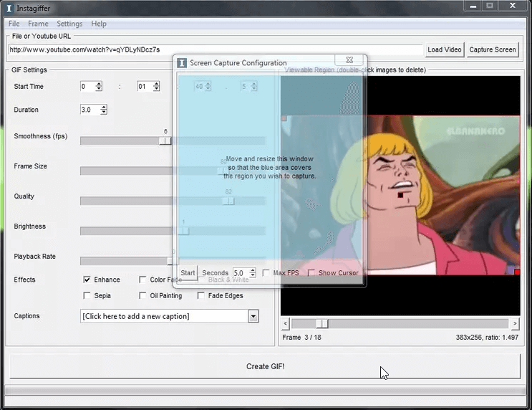Image resolution: width=532 pixels, height=410 pixels.
Task: Click the Load Video button
Action: (x=445, y=49)
